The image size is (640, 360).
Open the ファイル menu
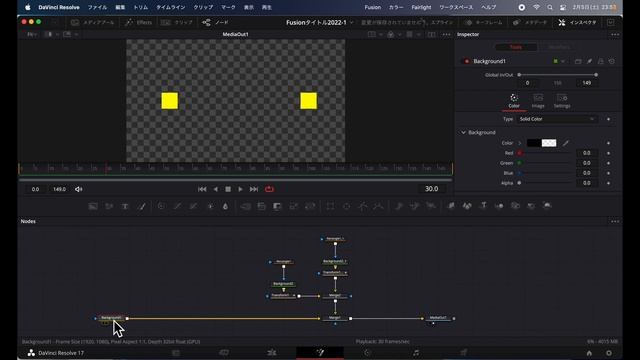[x=97, y=7]
